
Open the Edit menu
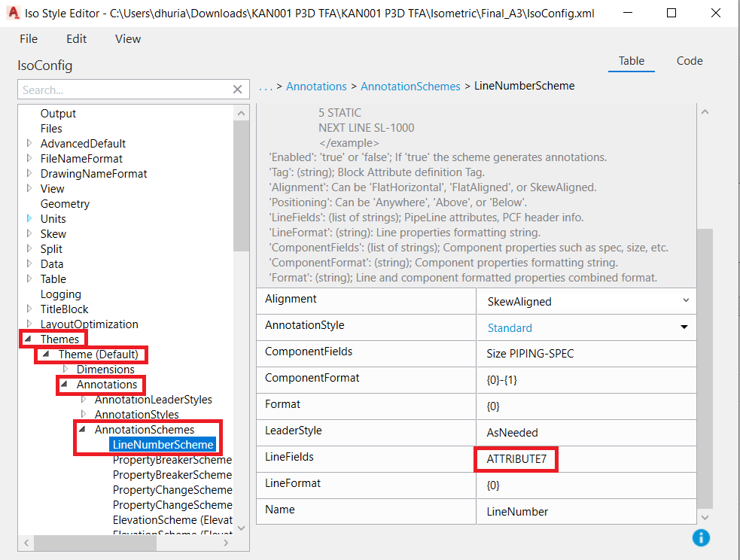tap(76, 38)
